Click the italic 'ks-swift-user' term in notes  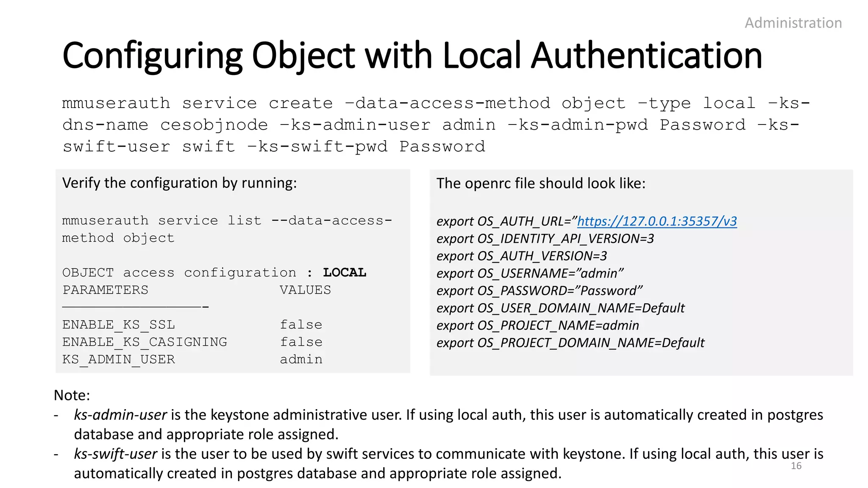(x=116, y=454)
